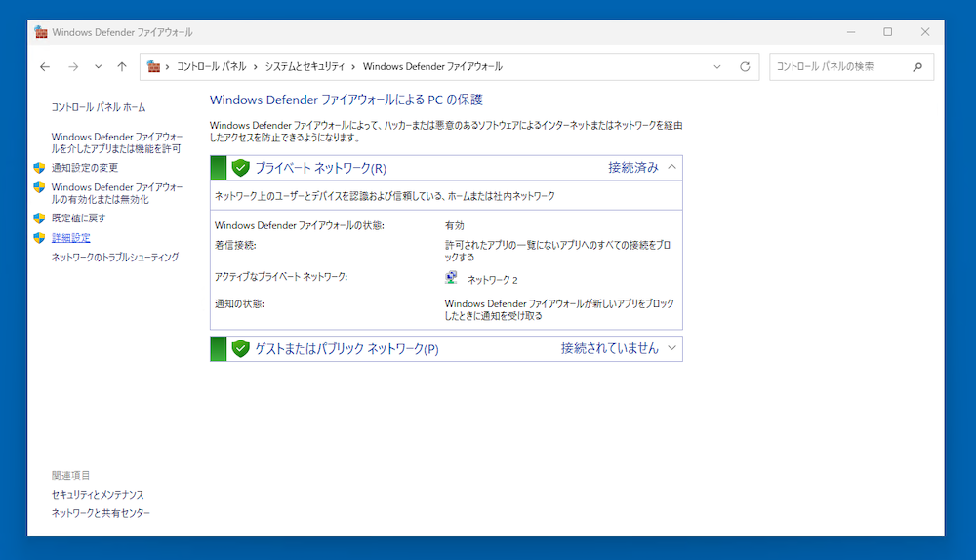Image resolution: width=976 pixels, height=560 pixels.
Task: Click the 有効 firewall state value
Action: click(x=455, y=225)
